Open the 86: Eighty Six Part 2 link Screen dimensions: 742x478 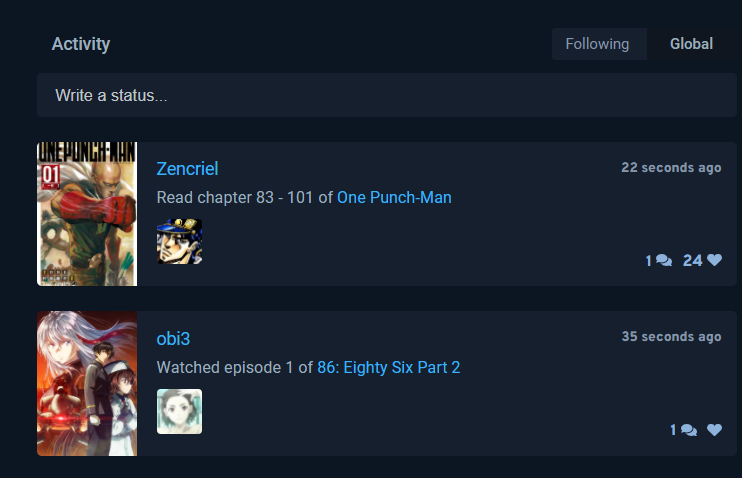(389, 367)
